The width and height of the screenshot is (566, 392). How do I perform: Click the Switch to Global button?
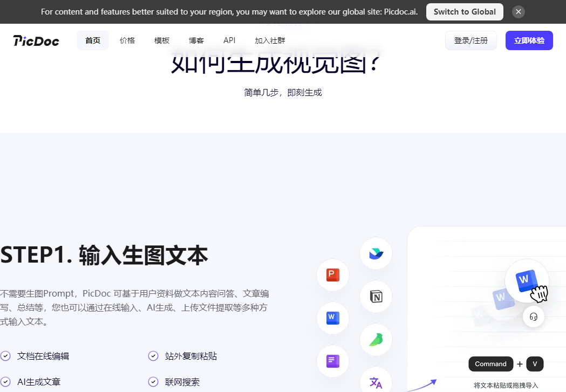click(x=465, y=12)
